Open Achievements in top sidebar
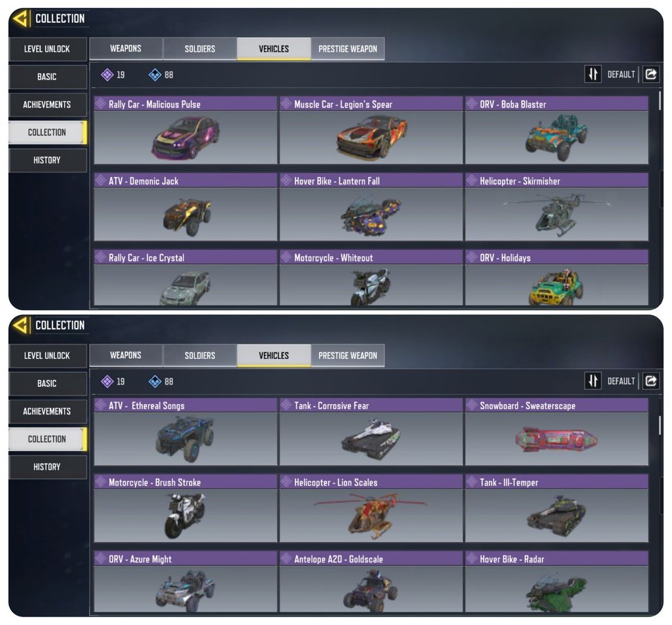The height and width of the screenshot is (625, 672). point(47,105)
